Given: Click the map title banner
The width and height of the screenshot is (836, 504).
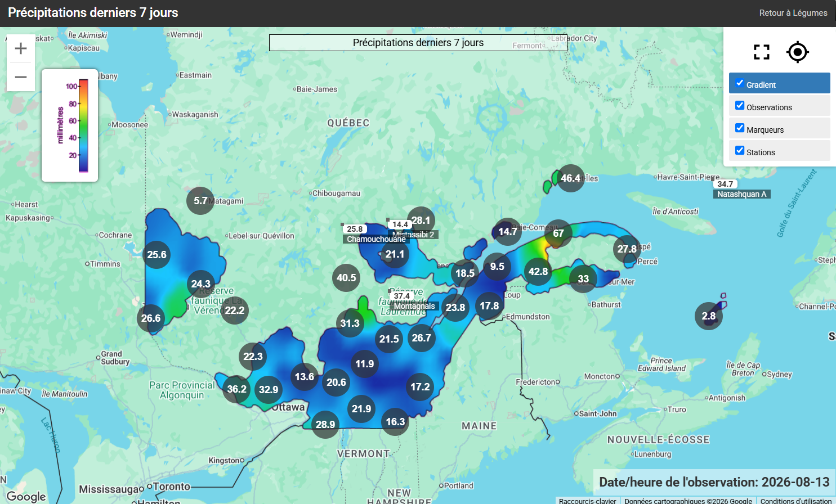Looking at the screenshot, I should 418,43.
